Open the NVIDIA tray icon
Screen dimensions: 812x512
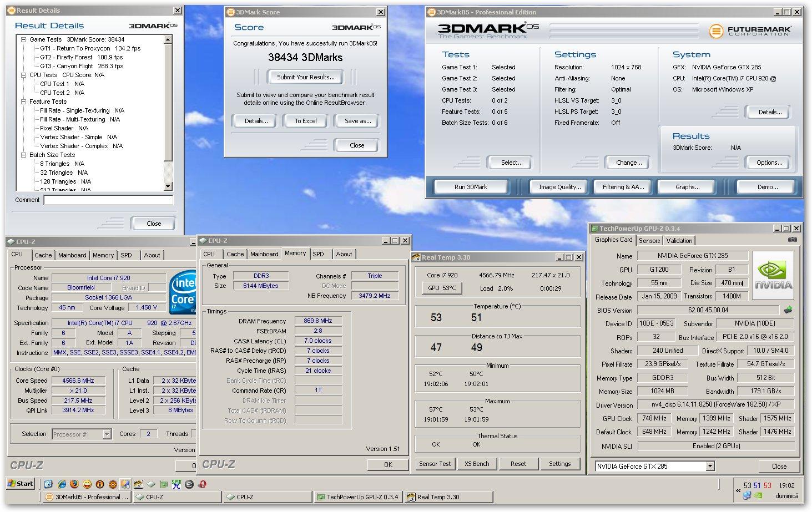pyautogui.click(x=757, y=495)
